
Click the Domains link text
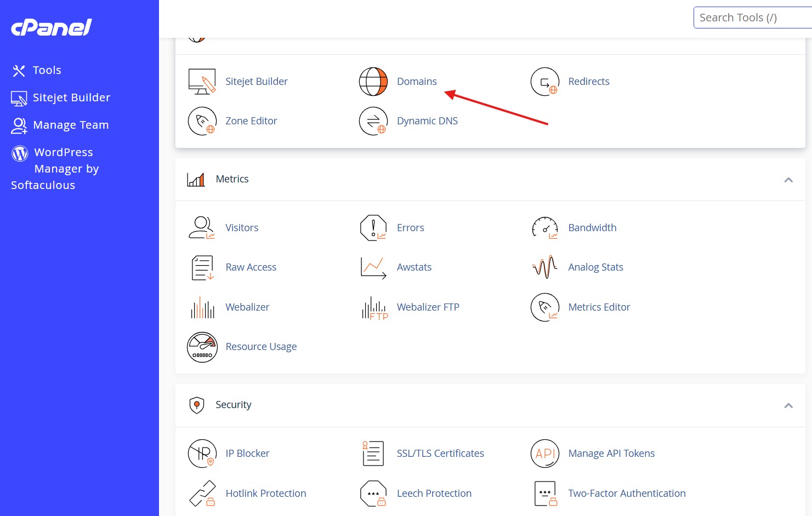click(x=417, y=82)
